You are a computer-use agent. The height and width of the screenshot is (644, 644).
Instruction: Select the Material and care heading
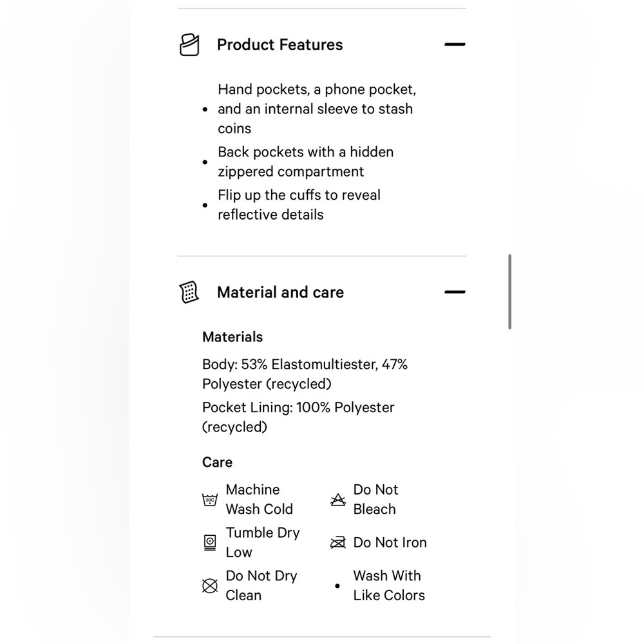[x=281, y=292]
